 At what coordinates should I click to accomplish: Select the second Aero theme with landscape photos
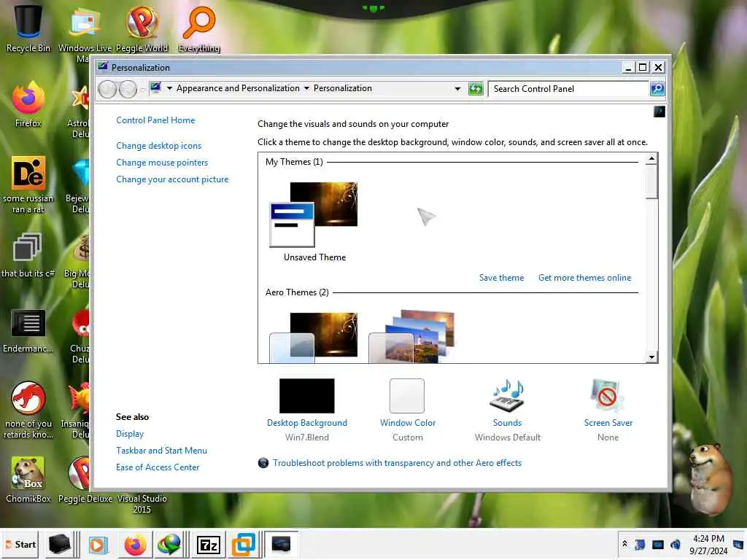pyautogui.click(x=411, y=337)
